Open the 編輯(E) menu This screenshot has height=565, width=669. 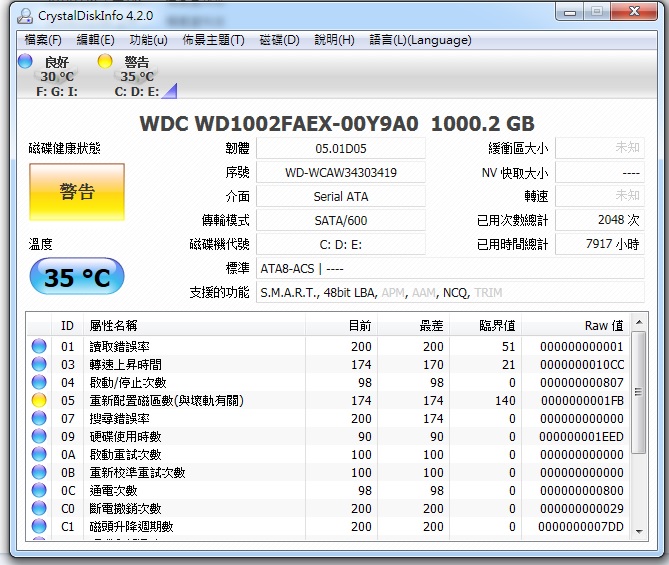click(x=95, y=40)
